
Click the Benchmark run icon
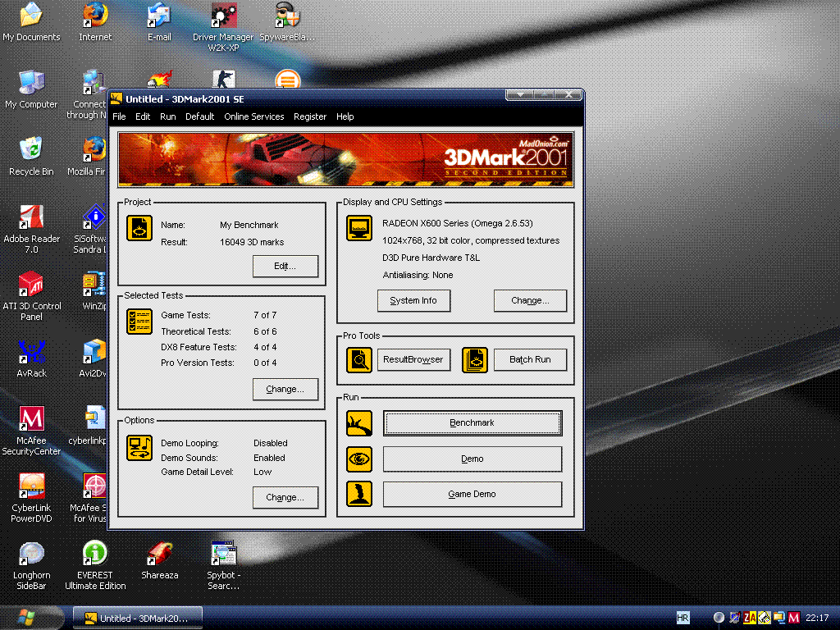click(359, 423)
